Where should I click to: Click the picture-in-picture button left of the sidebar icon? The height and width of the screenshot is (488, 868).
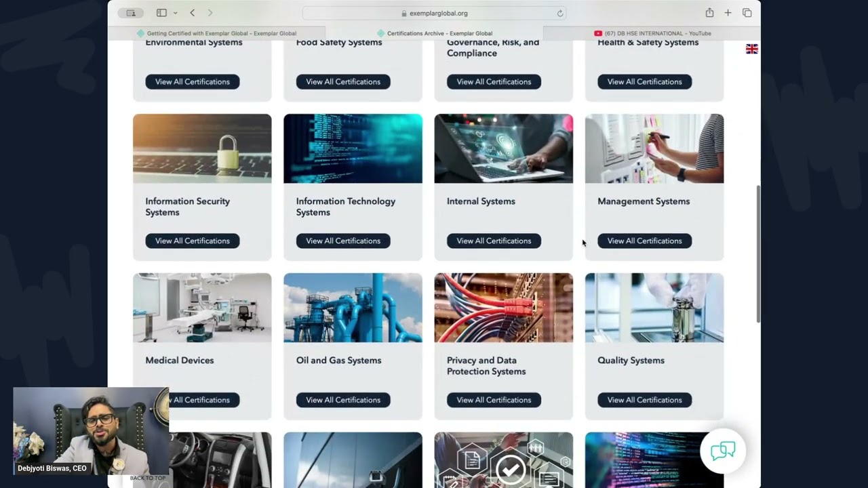[131, 13]
